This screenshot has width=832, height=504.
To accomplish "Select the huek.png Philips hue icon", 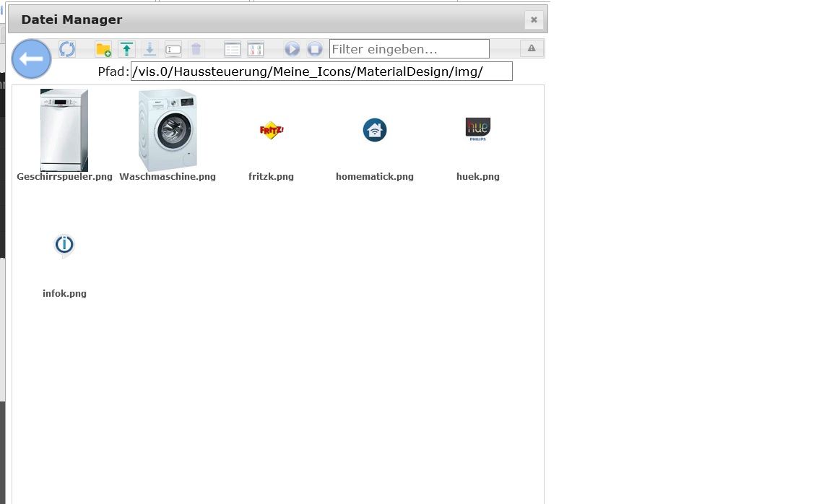I will [478, 129].
